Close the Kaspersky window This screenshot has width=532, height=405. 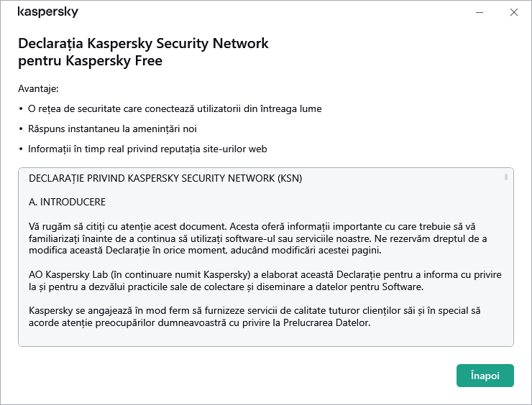tap(513, 12)
